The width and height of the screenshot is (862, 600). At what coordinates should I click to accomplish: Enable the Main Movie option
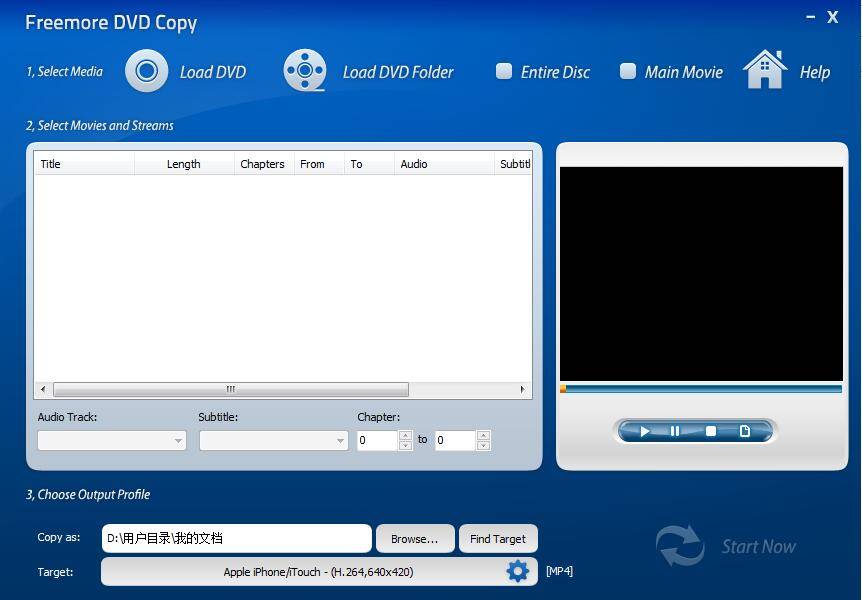click(628, 71)
